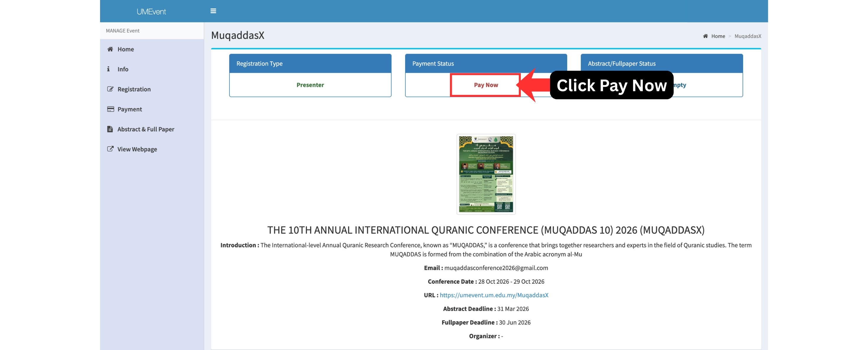Click the Registration pencil-edit icon
Viewport: 868px width, 350px height.
pos(110,89)
